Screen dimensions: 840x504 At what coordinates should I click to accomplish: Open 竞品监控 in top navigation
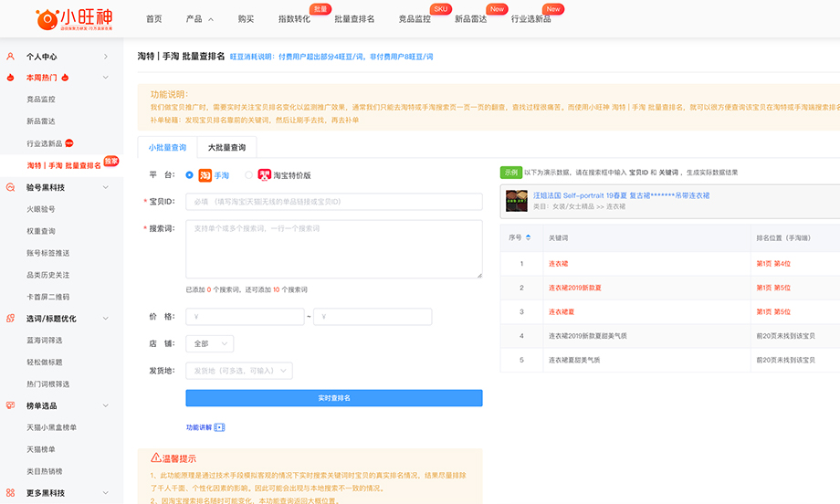coord(415,19)
